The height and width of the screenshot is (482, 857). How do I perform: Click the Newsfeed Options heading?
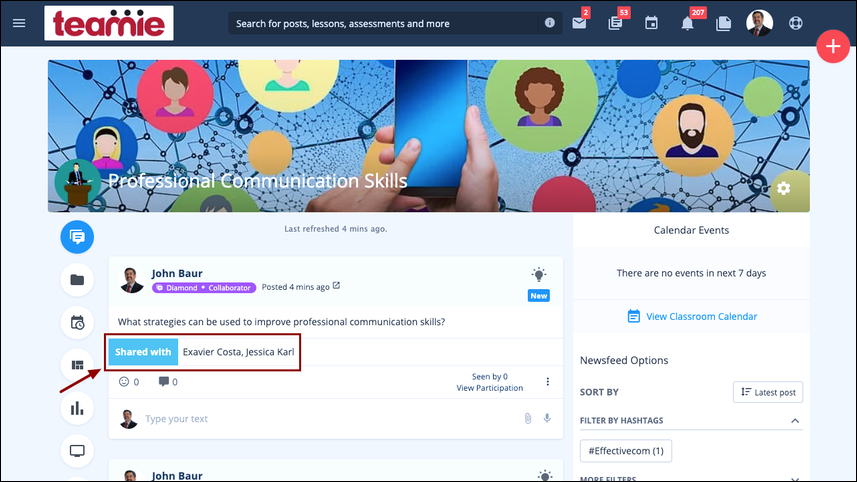click(x=624, y=360)
